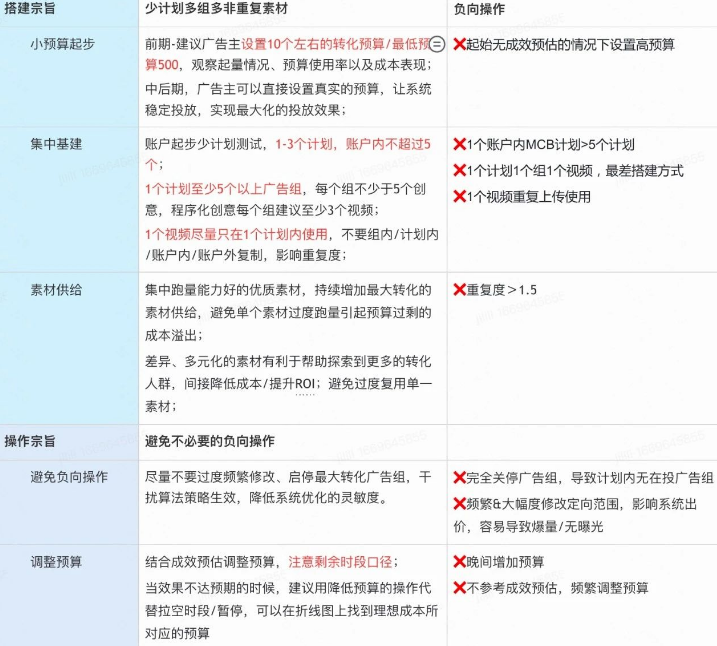
Task: Click the 负向操作 column header
Action: [x=479, y=8]
